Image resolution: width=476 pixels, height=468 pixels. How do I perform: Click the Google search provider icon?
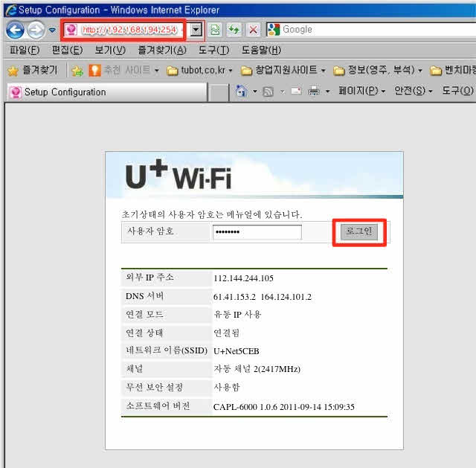pos(274,30)
